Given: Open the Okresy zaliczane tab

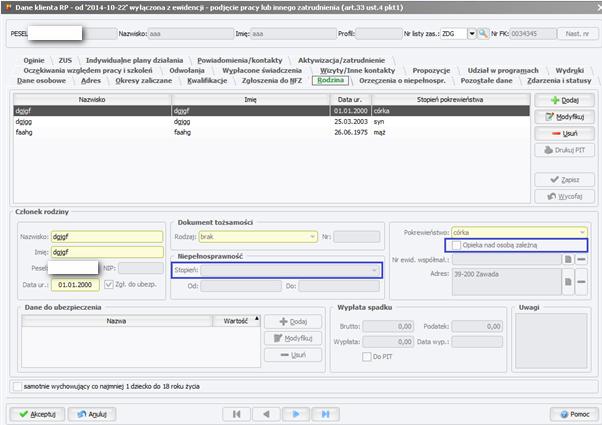Looking at the screenshot, I should pos(144,81).
